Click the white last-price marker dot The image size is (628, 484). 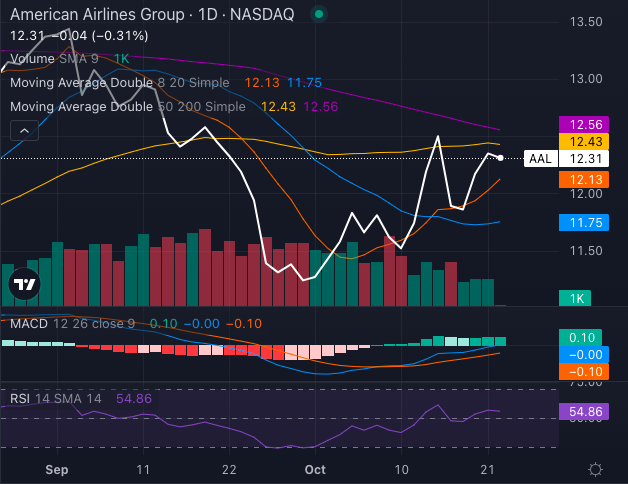(500, 158)
